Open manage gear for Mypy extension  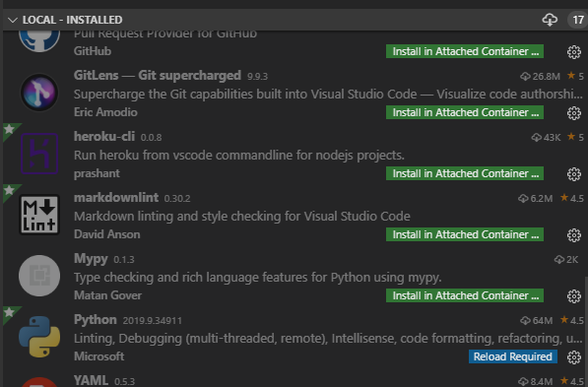coord(574,296)
